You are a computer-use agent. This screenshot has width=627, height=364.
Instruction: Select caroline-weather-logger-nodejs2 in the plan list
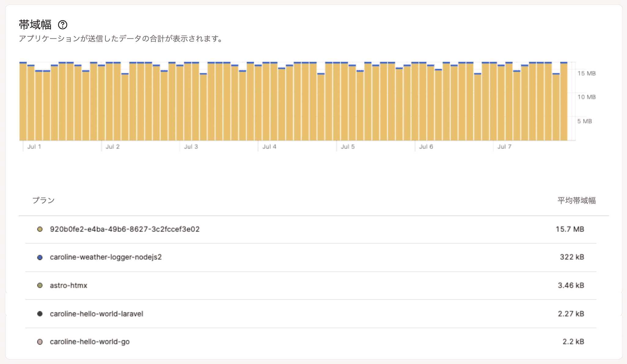(x=106, y=257)
